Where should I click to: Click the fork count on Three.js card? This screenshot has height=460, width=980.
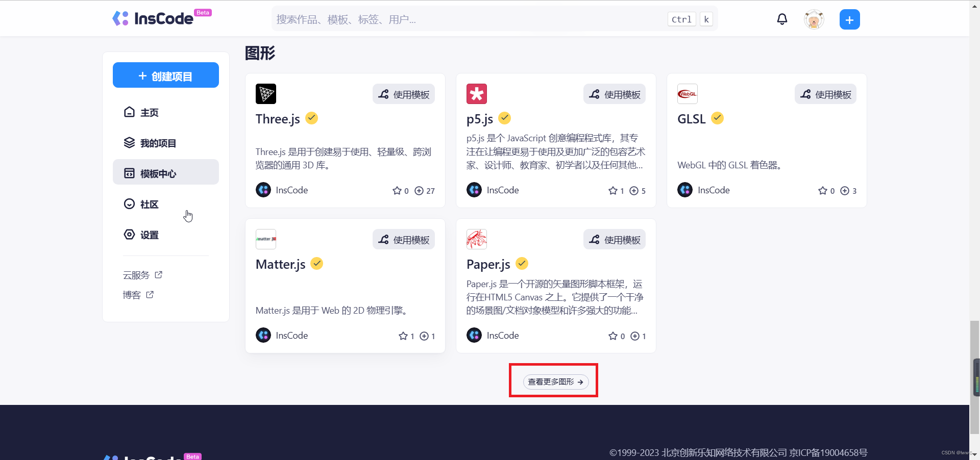tap(425, 191)
